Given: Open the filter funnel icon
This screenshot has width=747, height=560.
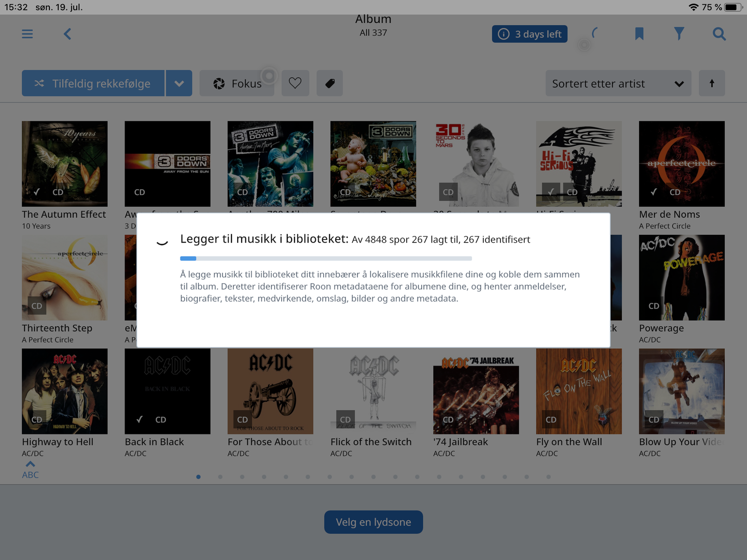Looking at the screenshot, I should click(679, 34).
